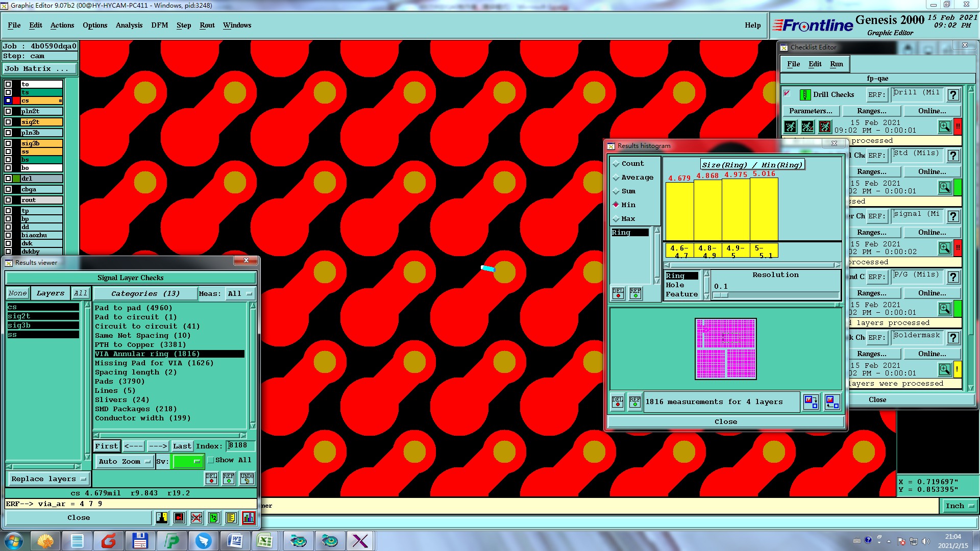Toggle the Drill Checks checkbox
This screenshot has width=980, height=551.
click(x=787, y=93)
